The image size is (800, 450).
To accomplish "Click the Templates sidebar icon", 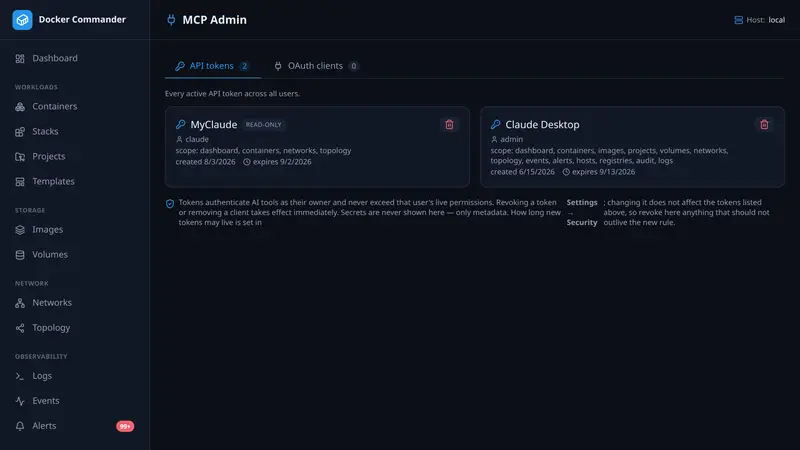I will coord(20,182).
